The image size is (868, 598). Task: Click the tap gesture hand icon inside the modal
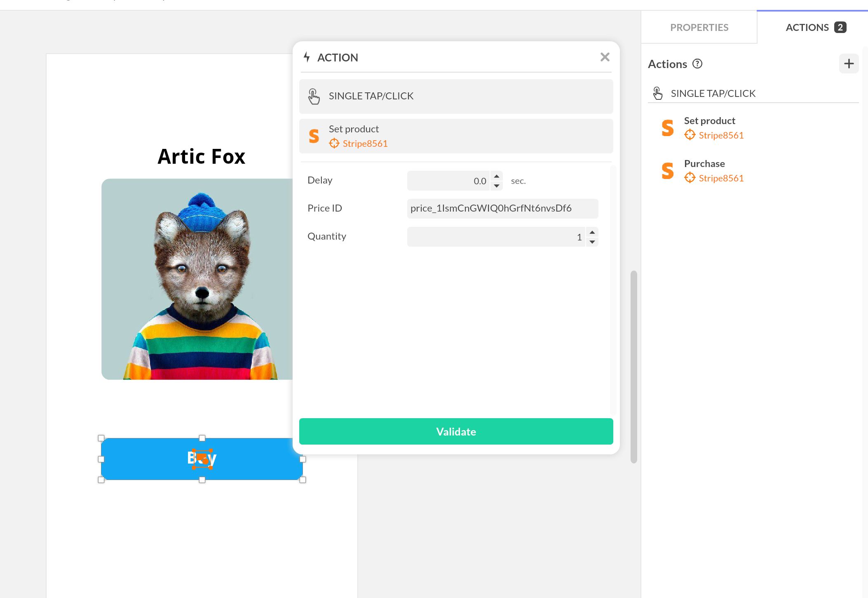314,96
